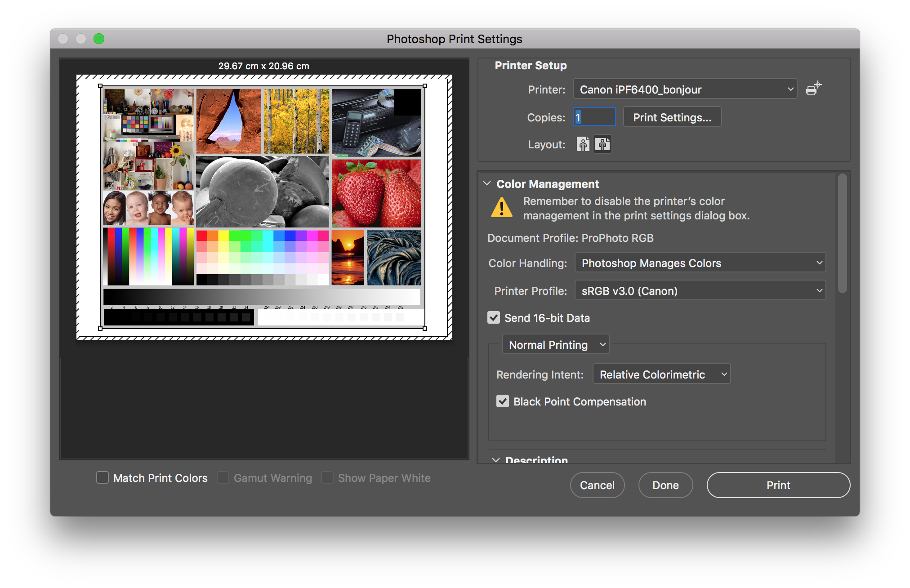Viewport: 910px width, 588px height.
Task: Disable Black Point Compensation checkbox
Action: pyautogui.click(x=503, y=401)
